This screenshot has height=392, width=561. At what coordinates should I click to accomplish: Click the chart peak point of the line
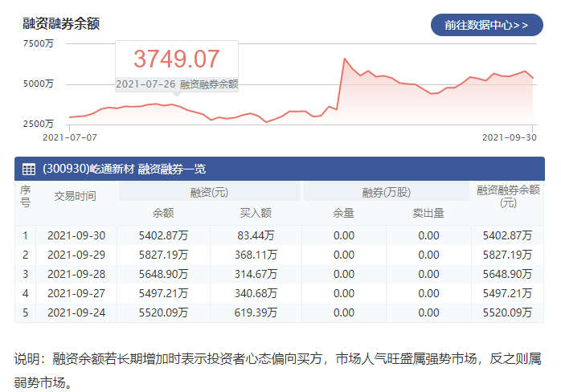tap(345, 59)
